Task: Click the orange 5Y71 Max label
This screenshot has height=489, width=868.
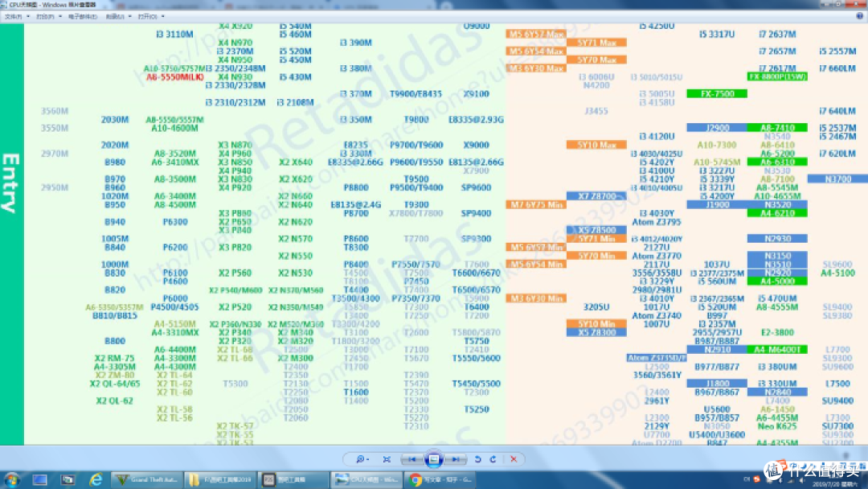Action: (596, 43)
